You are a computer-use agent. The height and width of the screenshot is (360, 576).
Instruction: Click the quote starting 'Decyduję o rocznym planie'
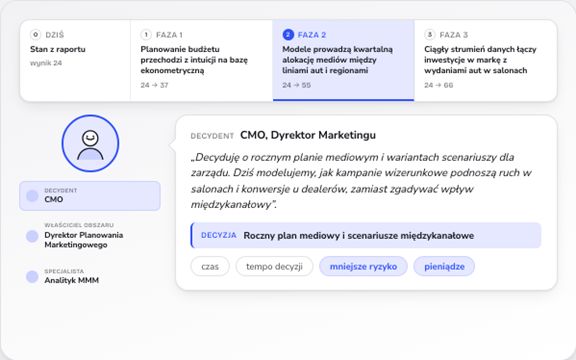click(x=361, y=181)
